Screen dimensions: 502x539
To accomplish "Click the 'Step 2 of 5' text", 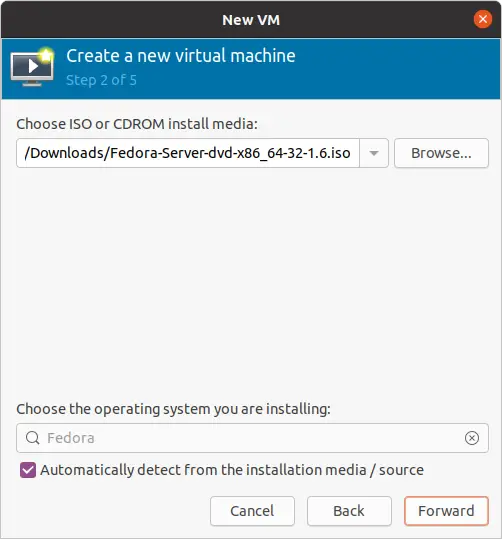I will point(101,80).
